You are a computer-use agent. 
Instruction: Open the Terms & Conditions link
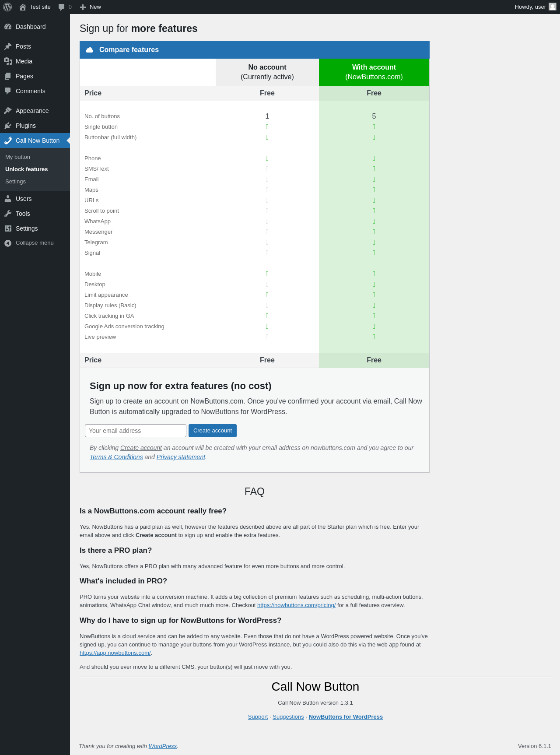(116, 457)
